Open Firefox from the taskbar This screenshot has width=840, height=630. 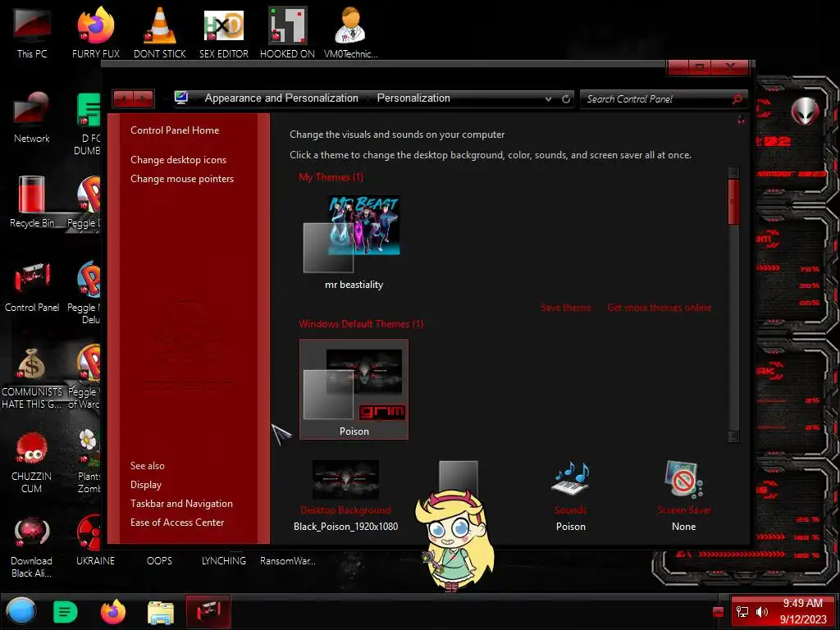click(x=113, y=612)
